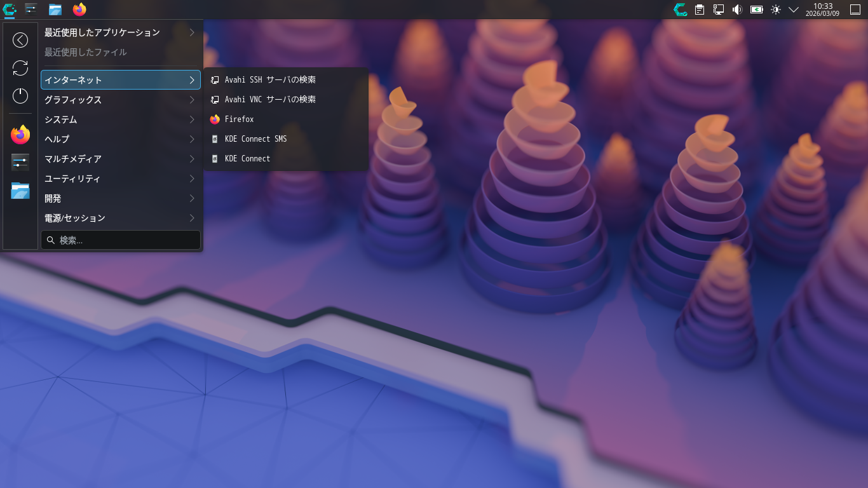Open the volume icon in the system tray
This screenshot has height=488, width=868.
tap(736, 10)
